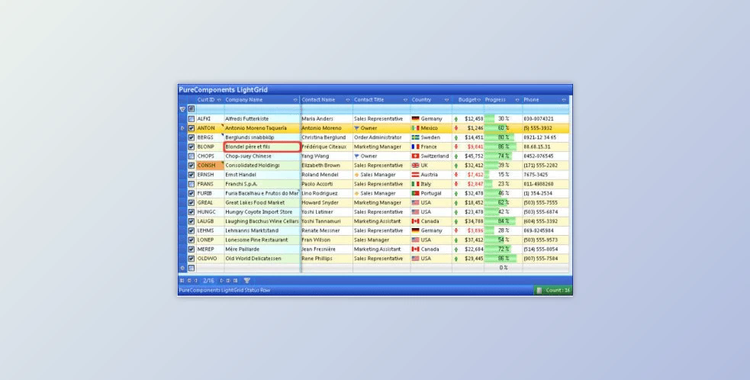Toggle checkbox for CONSH row
Screen dimensions: 750x380
(191, 165)
